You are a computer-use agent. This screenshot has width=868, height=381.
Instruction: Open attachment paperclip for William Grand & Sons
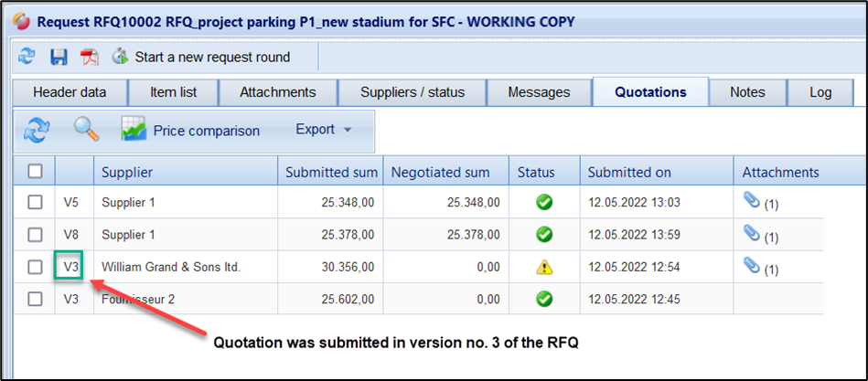[752, 267]
